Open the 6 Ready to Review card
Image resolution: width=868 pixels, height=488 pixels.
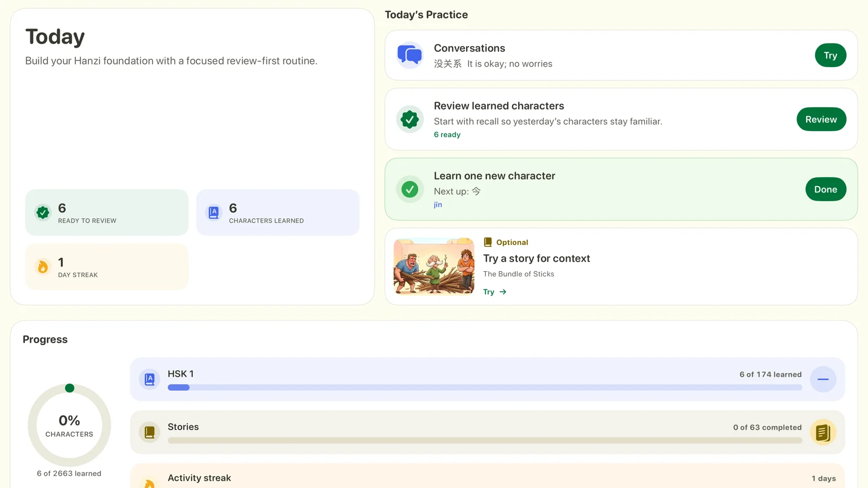(x=107, y=213)
